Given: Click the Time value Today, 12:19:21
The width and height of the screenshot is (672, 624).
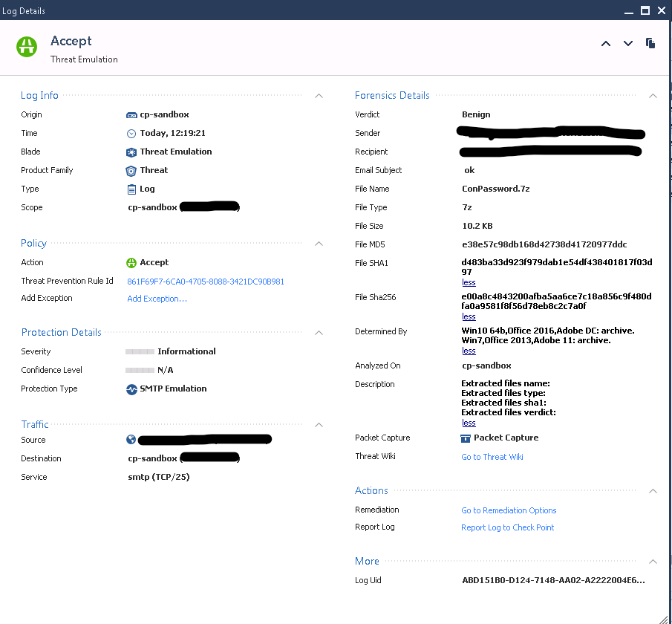Looking at the screenshot, I should click(x=173, y=134).
